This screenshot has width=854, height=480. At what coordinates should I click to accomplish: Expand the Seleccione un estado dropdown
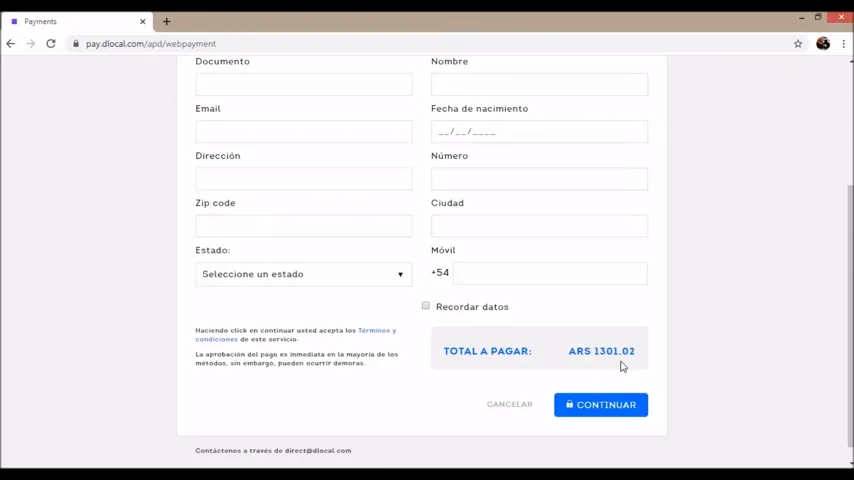pos(304,274)
